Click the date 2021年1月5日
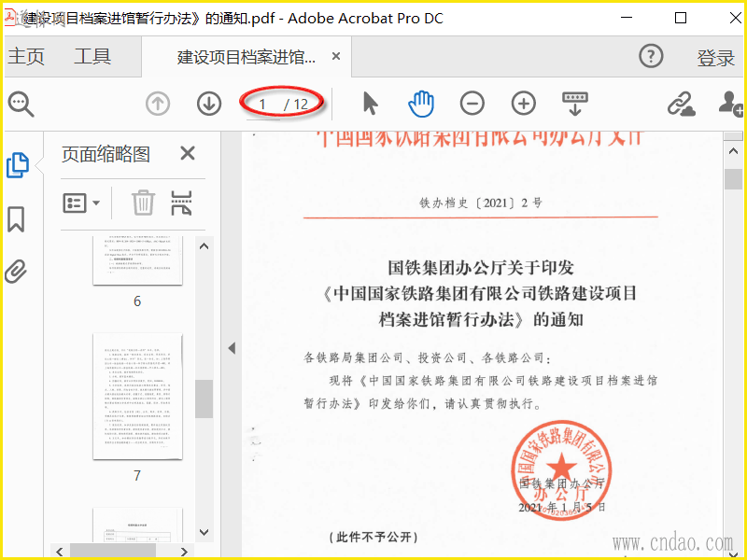 click(x=562, y=507)
